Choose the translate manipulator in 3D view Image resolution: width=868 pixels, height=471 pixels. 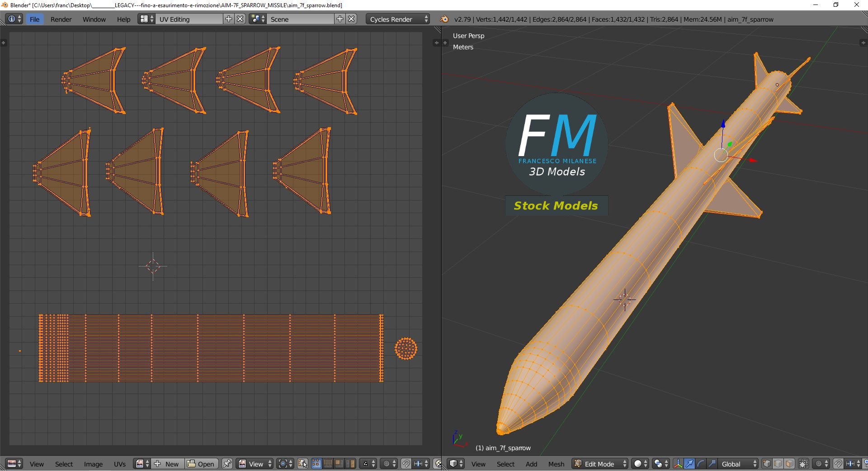689,464
